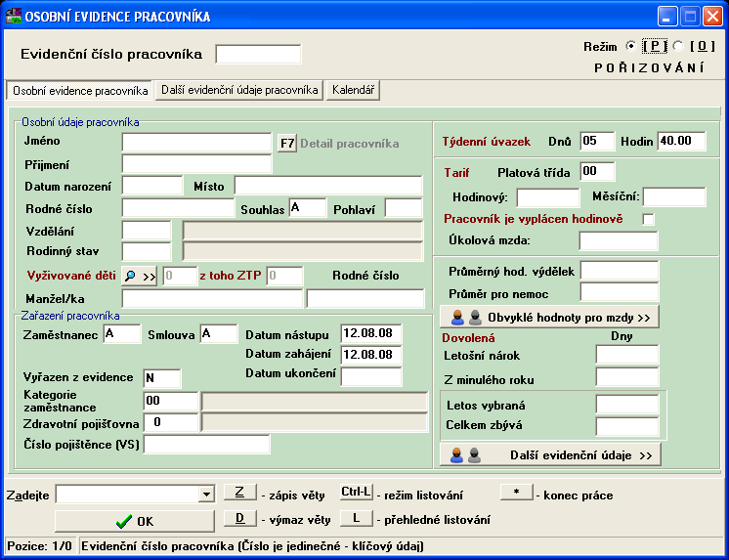
Task: Click the Z zápis věty button
Action: pyautogui.click(x=239, y=493)
